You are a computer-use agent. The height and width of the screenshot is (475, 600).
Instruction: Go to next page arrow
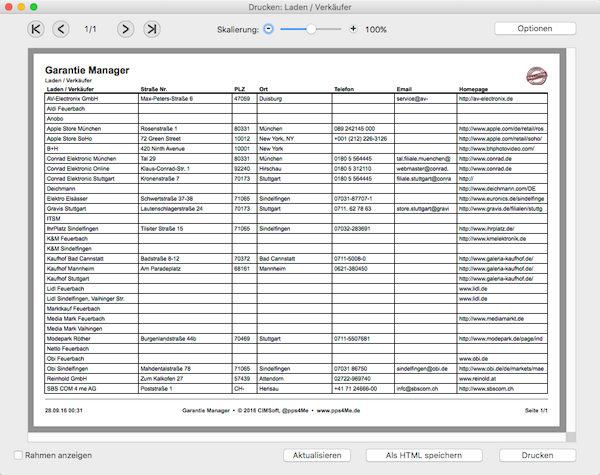(126, 29)
